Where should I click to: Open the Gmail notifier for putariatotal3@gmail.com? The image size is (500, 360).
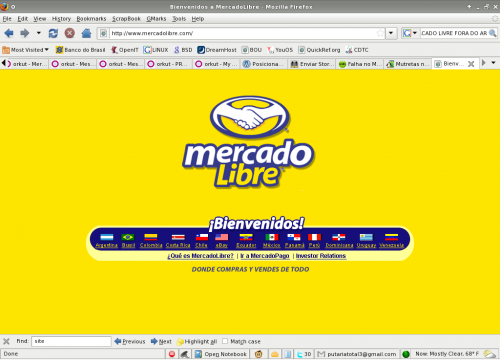(357, 354)
